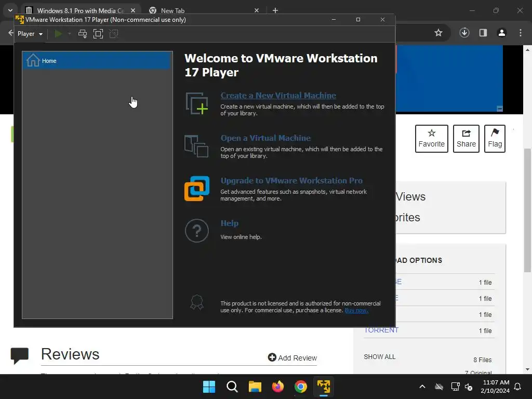Viewport: 532px width, 399px height.
Task: Open Chrome profile avatar icon
Action: [502, 33]
